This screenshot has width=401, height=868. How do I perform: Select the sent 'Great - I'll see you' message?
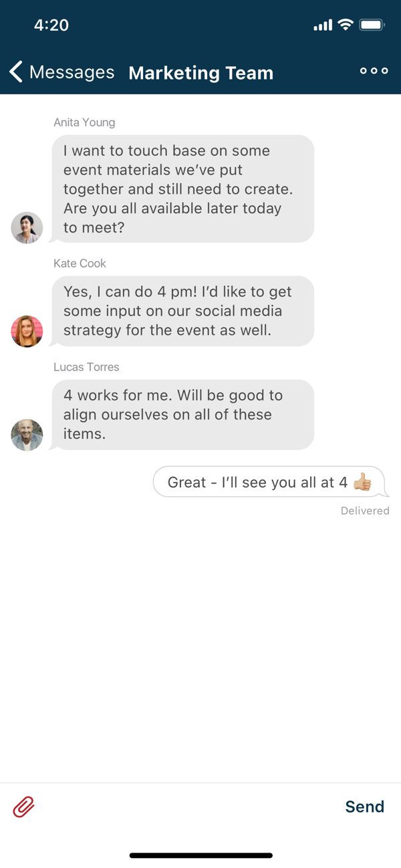point(270,482)
